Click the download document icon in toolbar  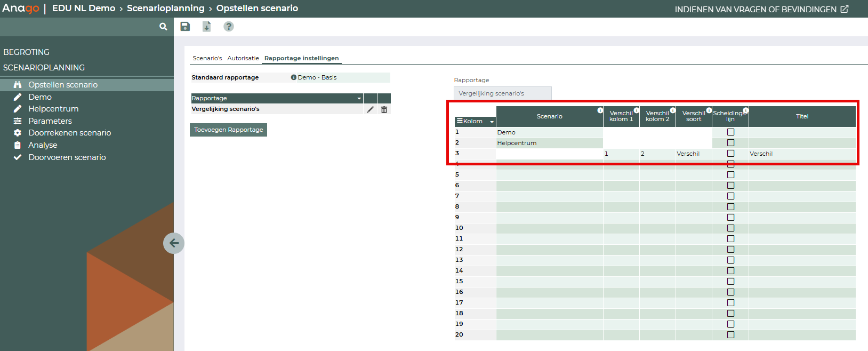[206, 27]
